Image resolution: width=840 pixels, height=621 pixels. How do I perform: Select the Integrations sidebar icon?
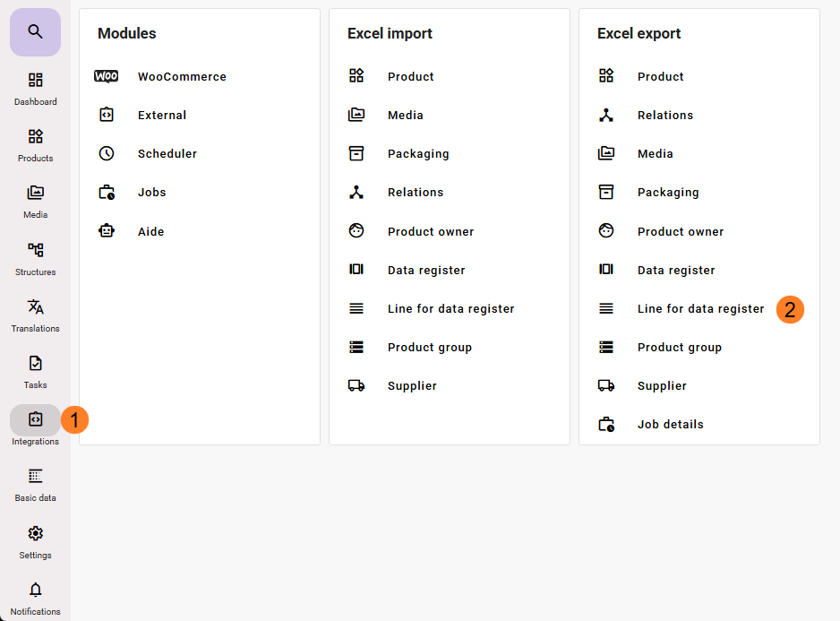[x=35, y=420]
